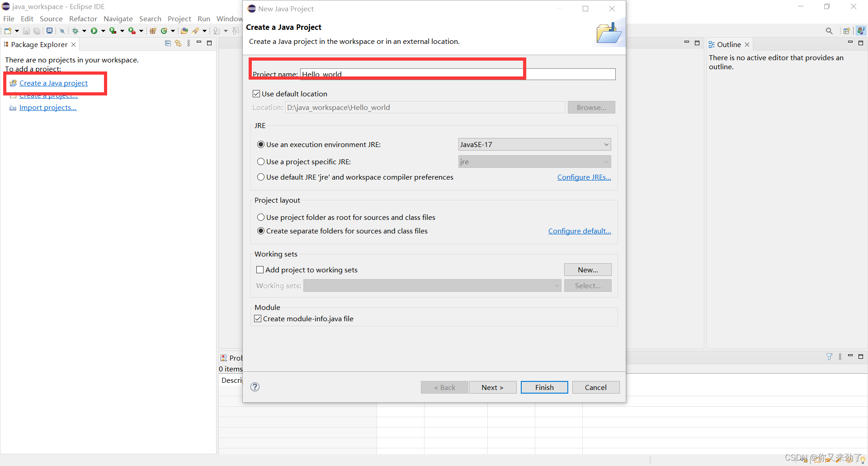Expand the New wizard dropdown arrow
The image size is (868, 466).
17,31
